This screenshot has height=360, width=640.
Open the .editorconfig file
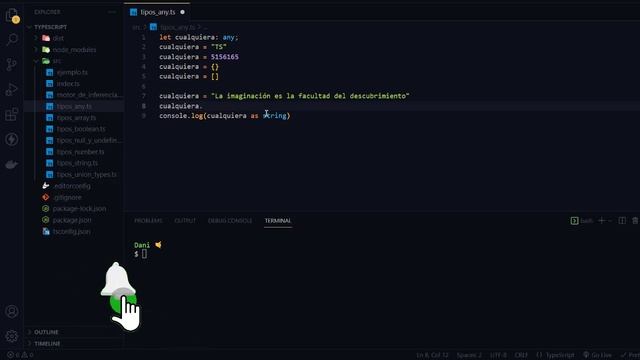pyautogui.click(x=72, y=186)
